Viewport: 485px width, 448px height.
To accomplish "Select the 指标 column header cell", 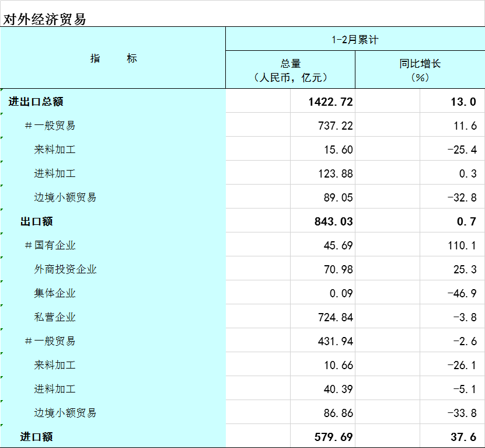I will point(113,58).
